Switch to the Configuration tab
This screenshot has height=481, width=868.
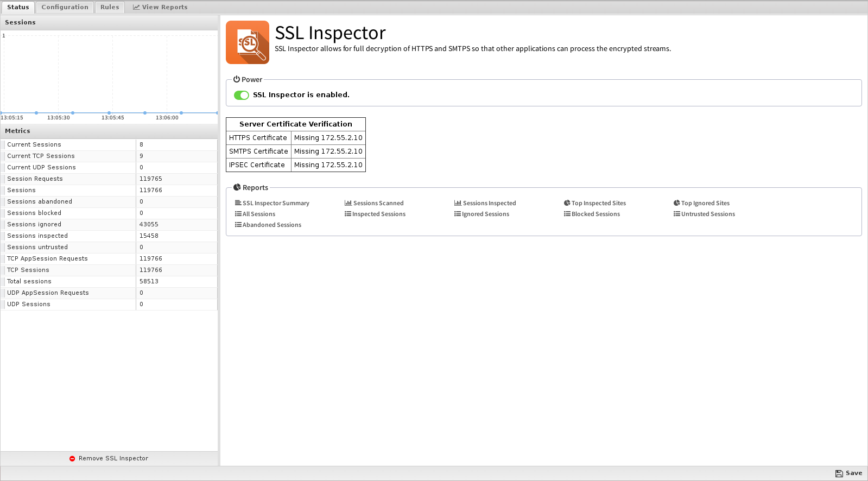tap(65, 7)
